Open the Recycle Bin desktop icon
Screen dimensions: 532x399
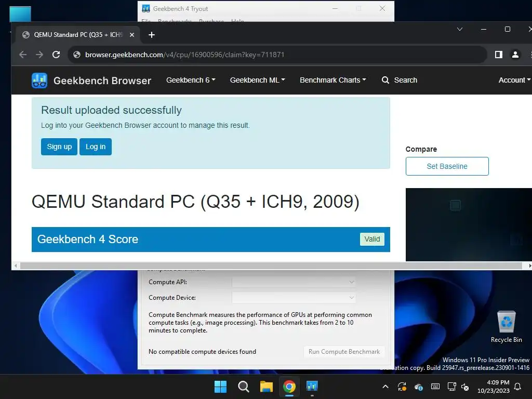[506, 327]
